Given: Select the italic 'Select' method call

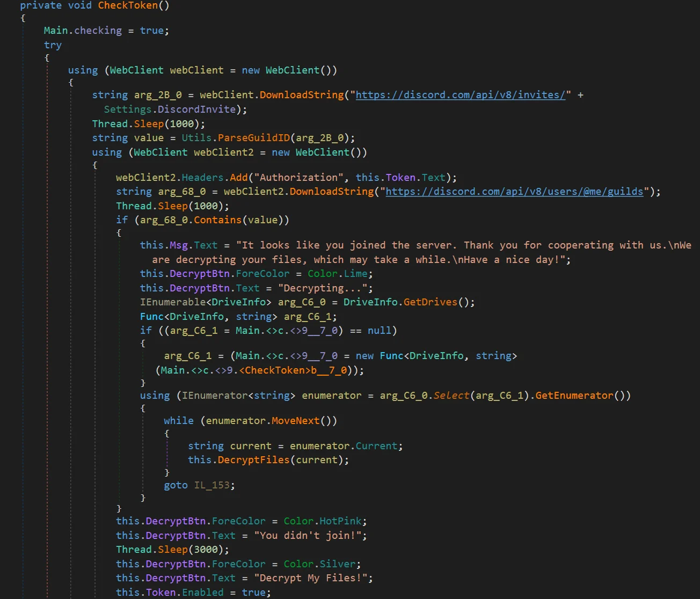Looking at the screenshot, I should (451, 396).
